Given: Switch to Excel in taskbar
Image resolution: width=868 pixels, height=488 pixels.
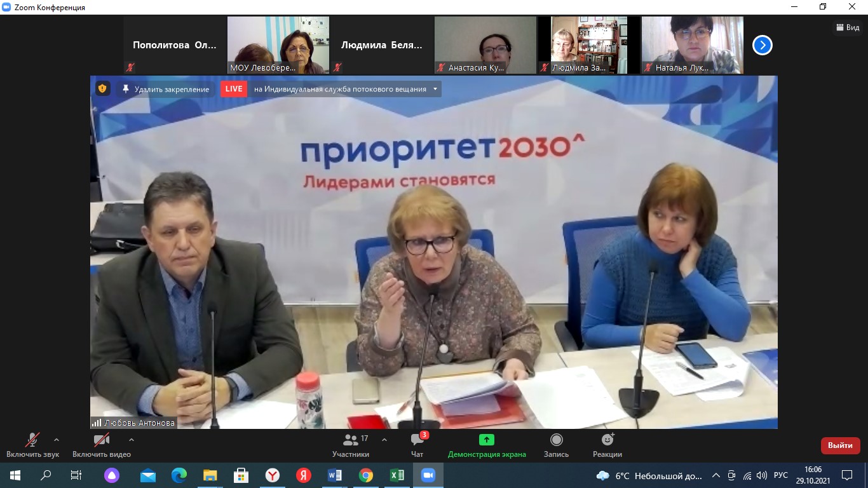Looking at the screenshot, I should (397, 475).
